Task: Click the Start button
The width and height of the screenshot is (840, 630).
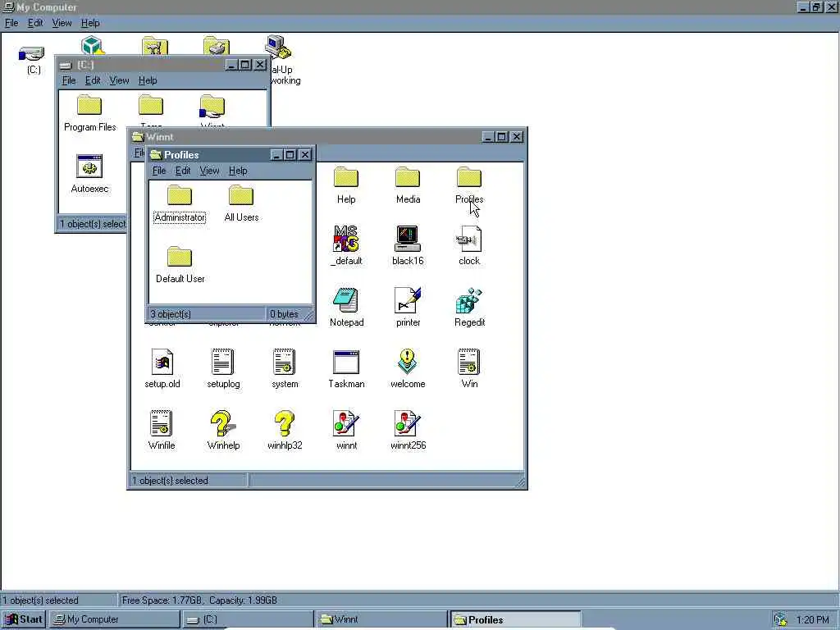Action: point(24,619)
